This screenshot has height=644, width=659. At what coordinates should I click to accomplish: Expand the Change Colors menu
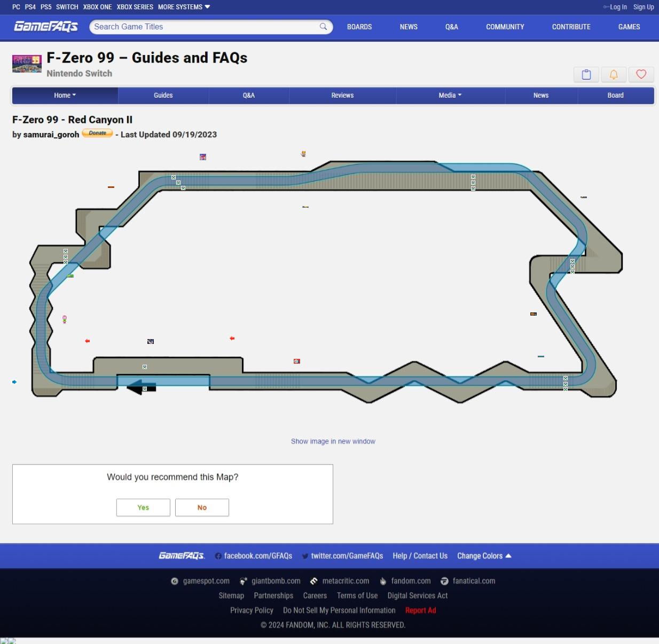484,556
